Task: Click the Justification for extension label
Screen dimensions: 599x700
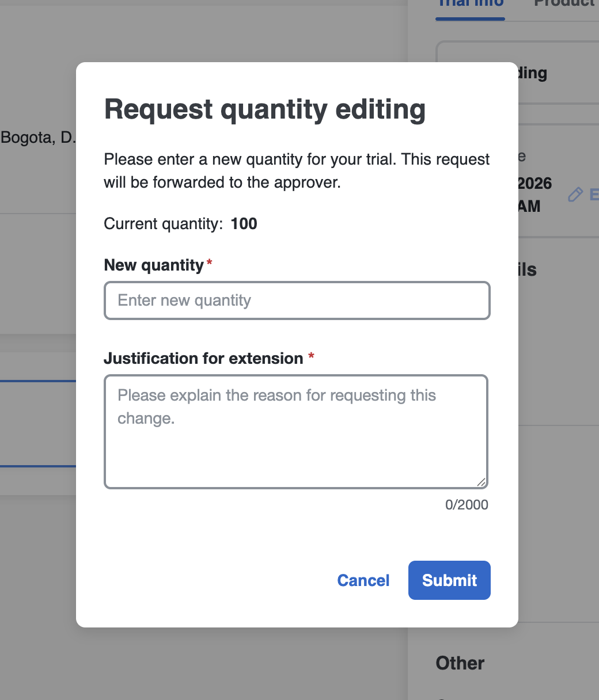Action: [203, 359]
